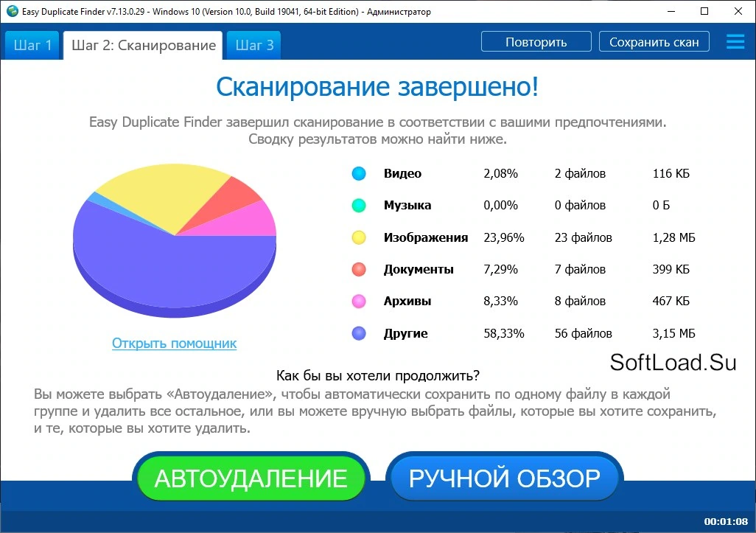The width and height of the screenshot is (756, 533).
Task: Click the 58,33% percentage value
Action: click(x=504, y=333)
